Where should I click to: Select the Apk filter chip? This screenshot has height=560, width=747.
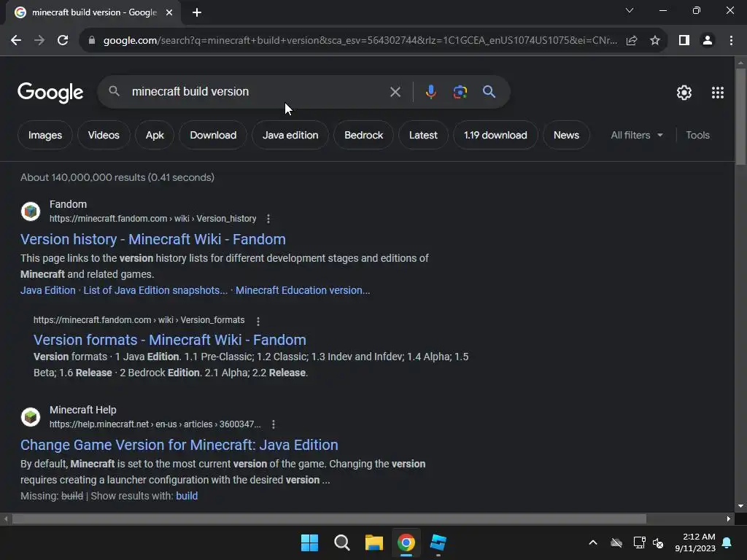point(155,135)
